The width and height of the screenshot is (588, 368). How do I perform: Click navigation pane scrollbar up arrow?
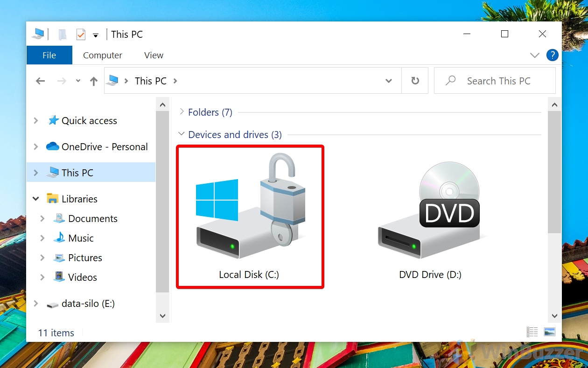pyautogui.click(x=162, y=105)
